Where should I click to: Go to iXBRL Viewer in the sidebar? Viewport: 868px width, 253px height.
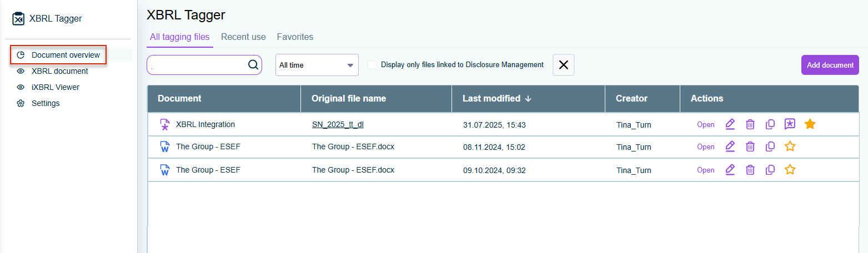(55, 87)
